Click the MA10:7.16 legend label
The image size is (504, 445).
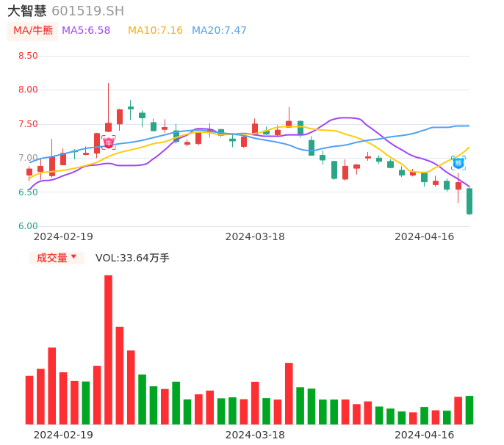tap(155, 31)
